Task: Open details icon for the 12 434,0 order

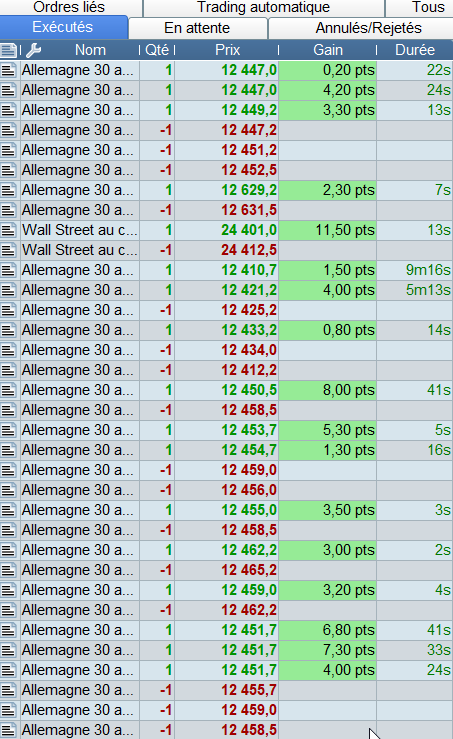Action: coord(8,350)
